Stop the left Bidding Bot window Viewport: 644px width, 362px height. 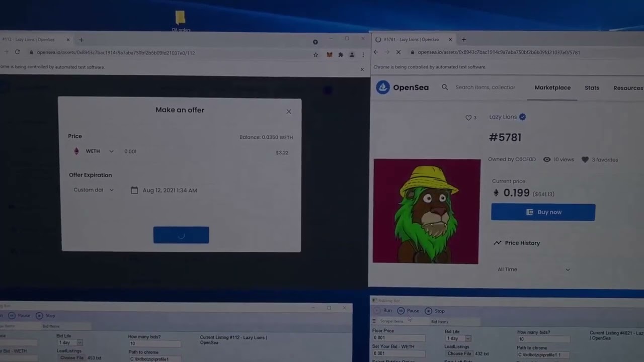click(x=45, y=316)
